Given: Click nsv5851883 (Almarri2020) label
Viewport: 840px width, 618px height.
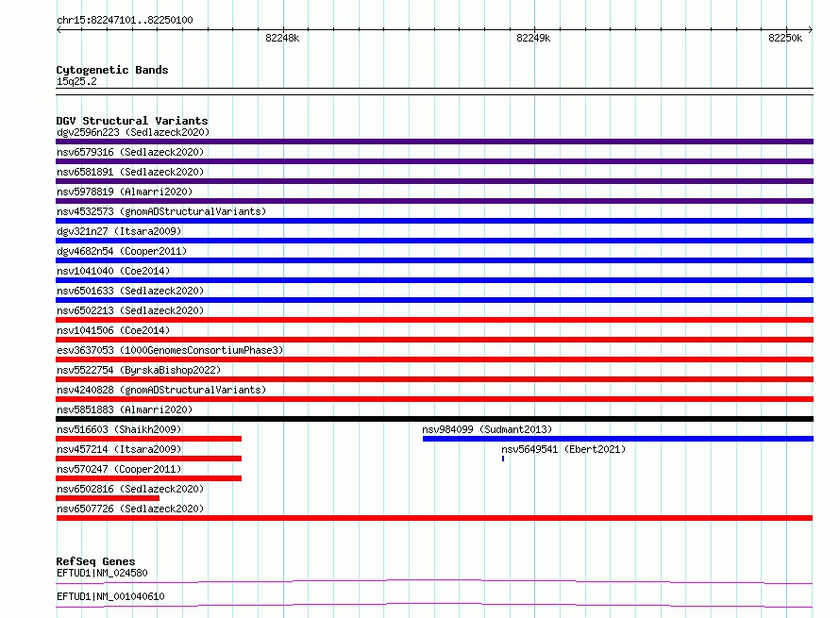Looking at the screenshot, I should 125,409.
